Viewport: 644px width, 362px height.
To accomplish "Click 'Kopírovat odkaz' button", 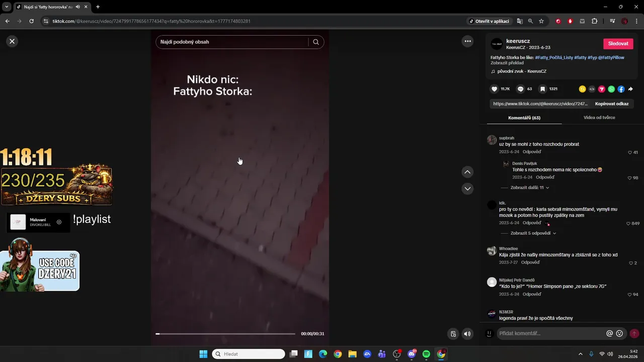I will click(x=612, y=104).
